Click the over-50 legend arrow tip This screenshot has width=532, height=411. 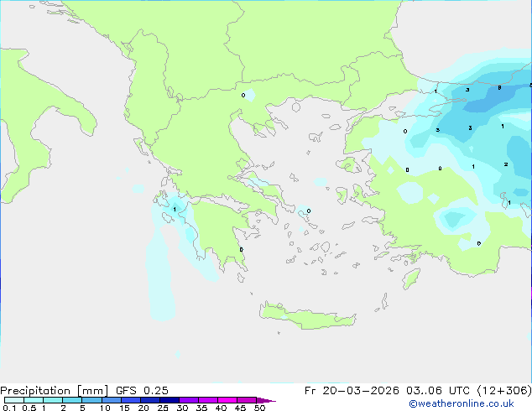coord(266,400)
